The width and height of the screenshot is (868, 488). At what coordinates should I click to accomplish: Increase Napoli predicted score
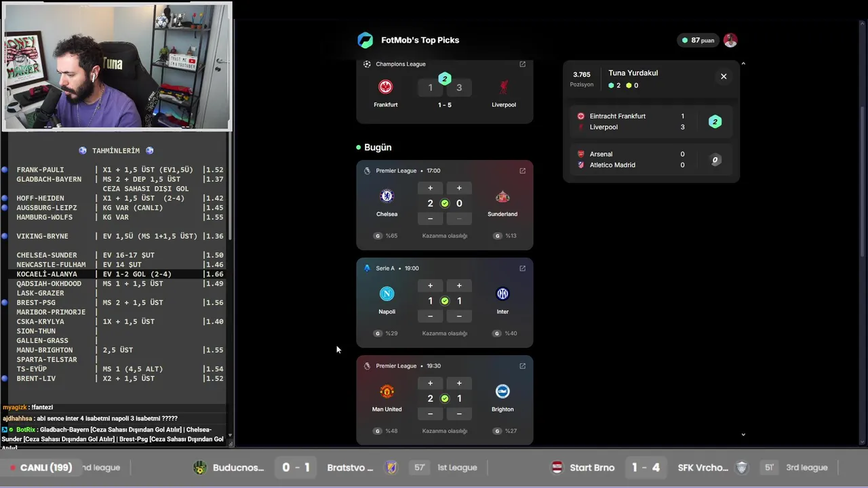(430, 286)
